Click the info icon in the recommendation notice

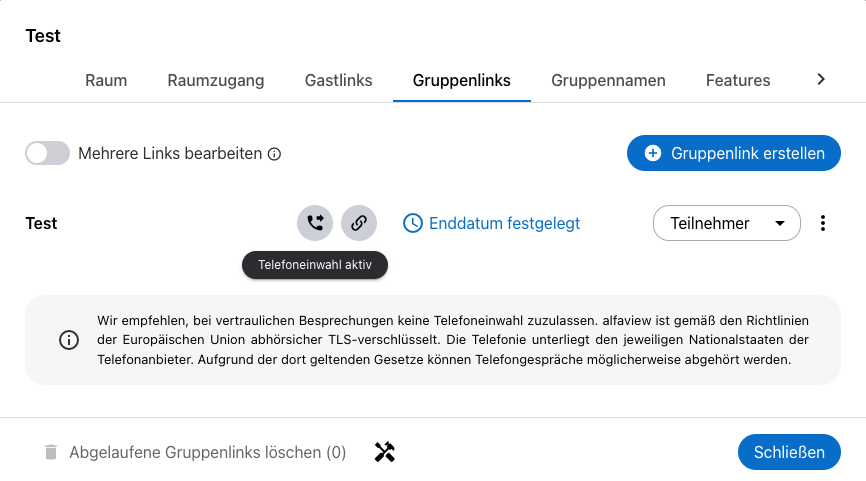(x=69, y=340)
